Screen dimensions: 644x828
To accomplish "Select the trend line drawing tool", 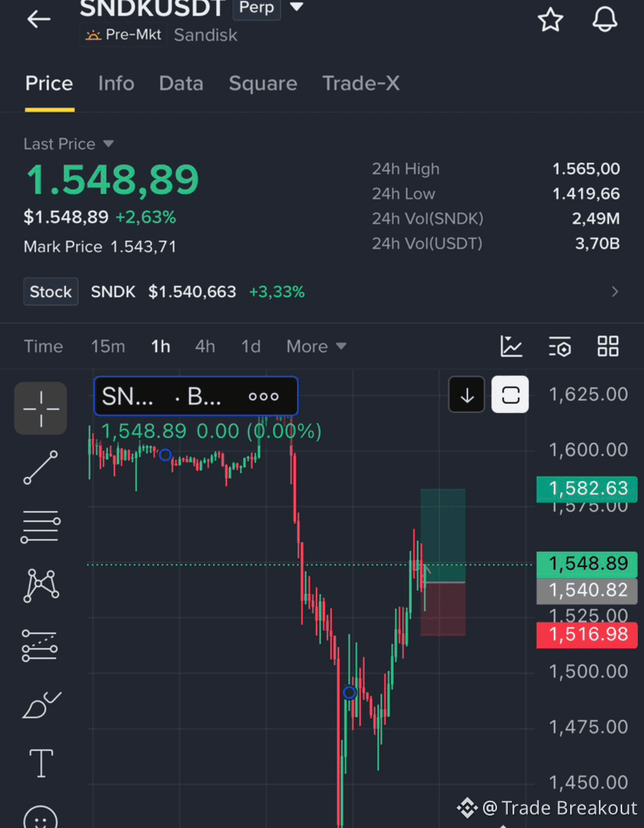I will point(40,468).
